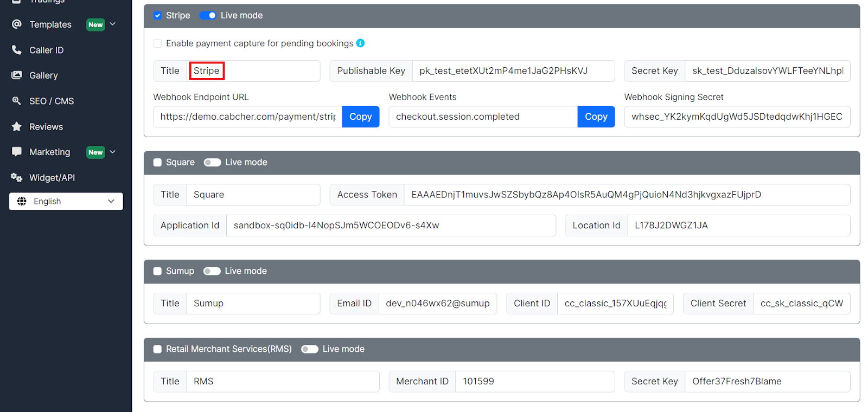The height and width of the screenshot is (412, 868).
Task: Check Retail Merchant Services(RMS) checkbox
Action: pos(157,349)
